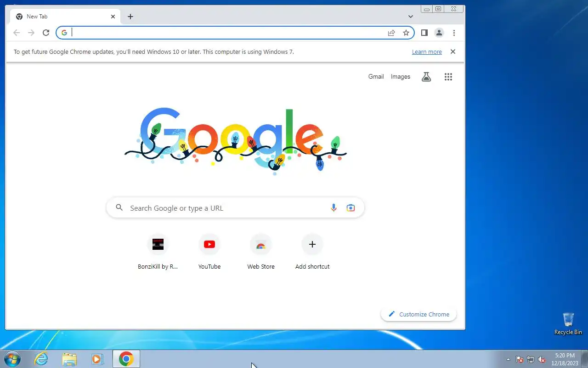Dismiss the Windows 7 update notice
Screen dimensions: 588x368
coord(453,52)
